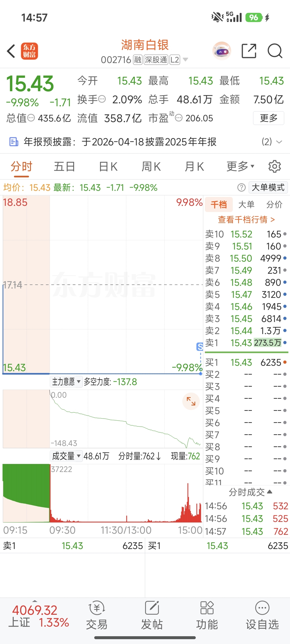
Task: Select the 五日 tab
Action: pyautogui.click(x=64, y=167)
